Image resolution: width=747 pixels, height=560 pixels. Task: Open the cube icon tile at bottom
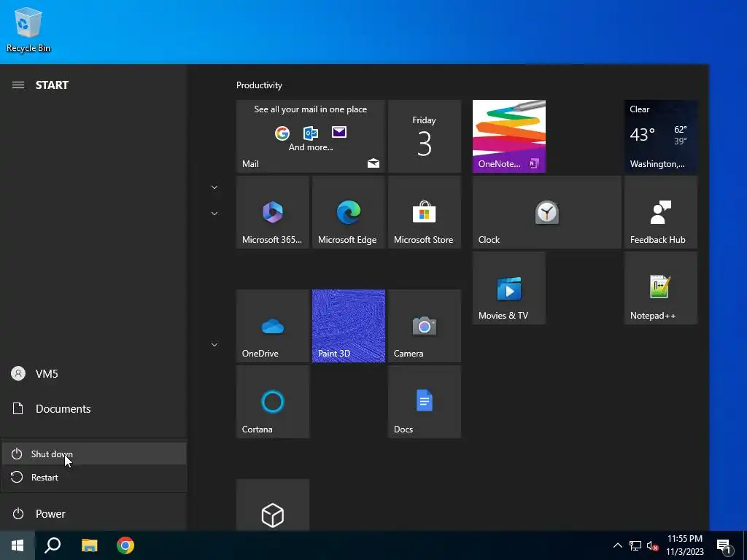273,505
